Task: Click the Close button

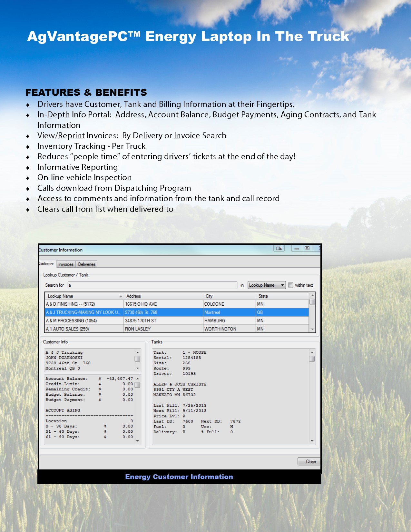Action: (309, 461)
